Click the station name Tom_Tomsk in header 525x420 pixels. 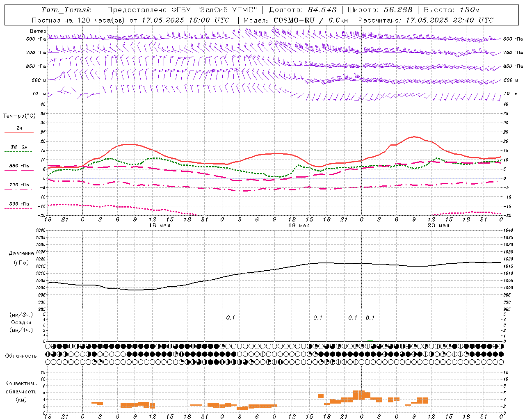coord(66,10)
